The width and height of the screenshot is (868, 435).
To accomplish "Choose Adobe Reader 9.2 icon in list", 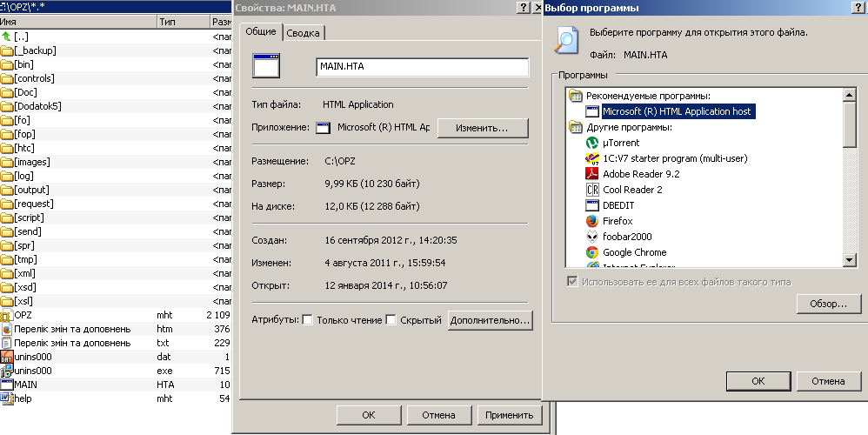I will point(592,174).
